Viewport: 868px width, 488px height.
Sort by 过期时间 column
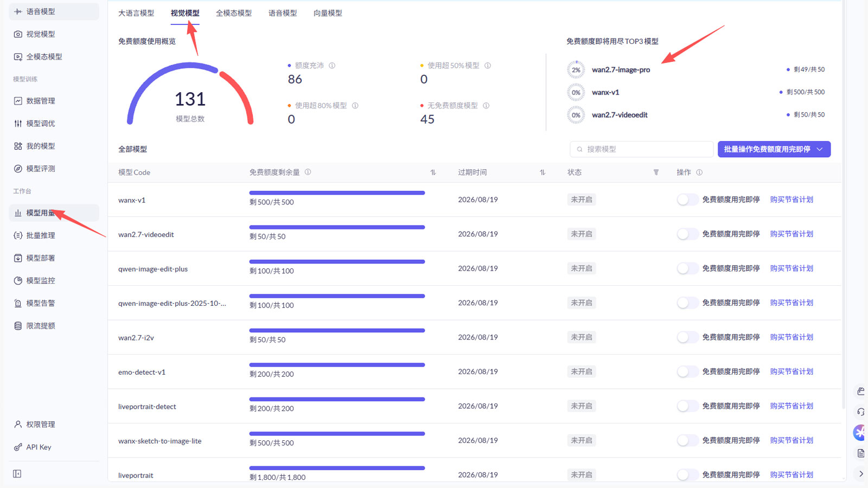tap(542, 172)
